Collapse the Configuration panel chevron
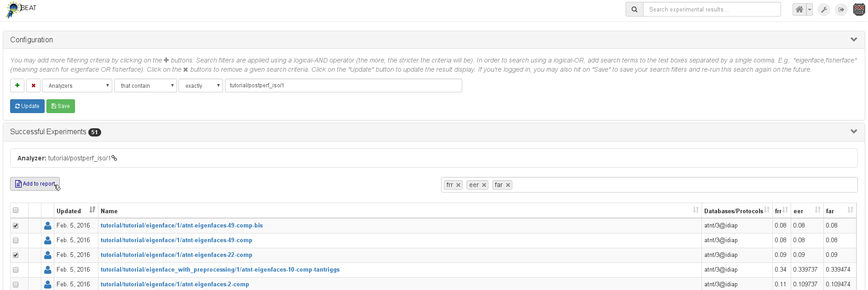The height and width of the screenshot is (290, 868). [x=854, y=40]
